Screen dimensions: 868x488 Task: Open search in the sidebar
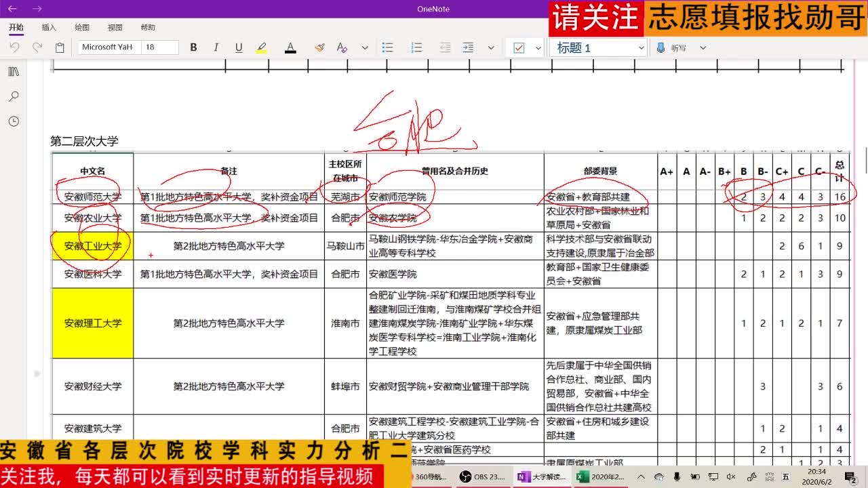(x=14, y=97)
